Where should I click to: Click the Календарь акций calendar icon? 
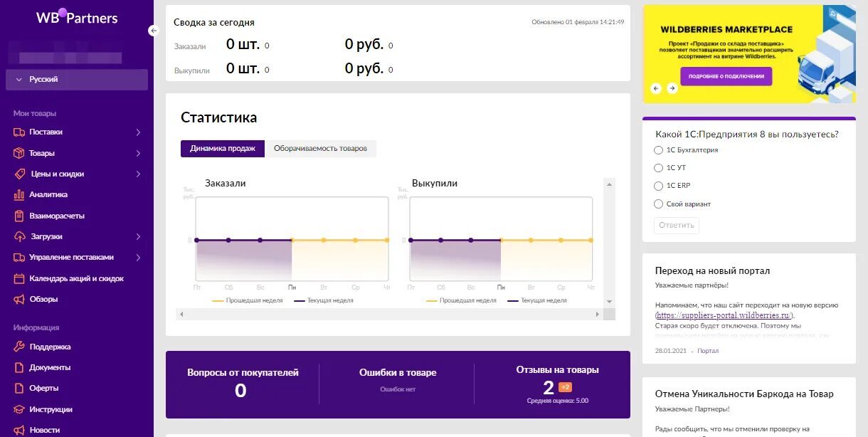click(x=18, y=278)
